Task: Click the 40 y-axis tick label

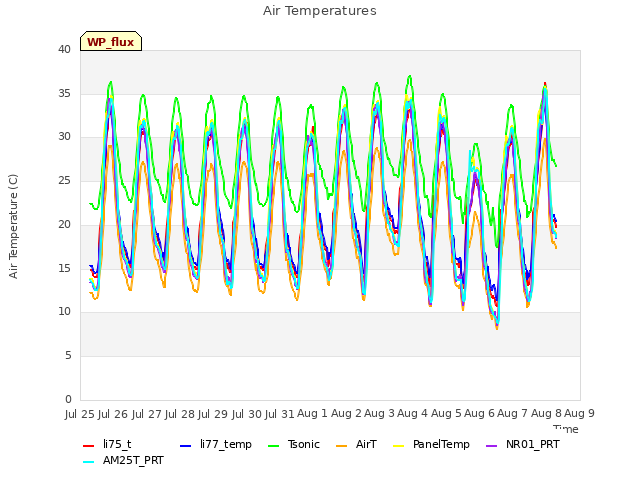Action: pyautogui.click(x=64, y=50)
